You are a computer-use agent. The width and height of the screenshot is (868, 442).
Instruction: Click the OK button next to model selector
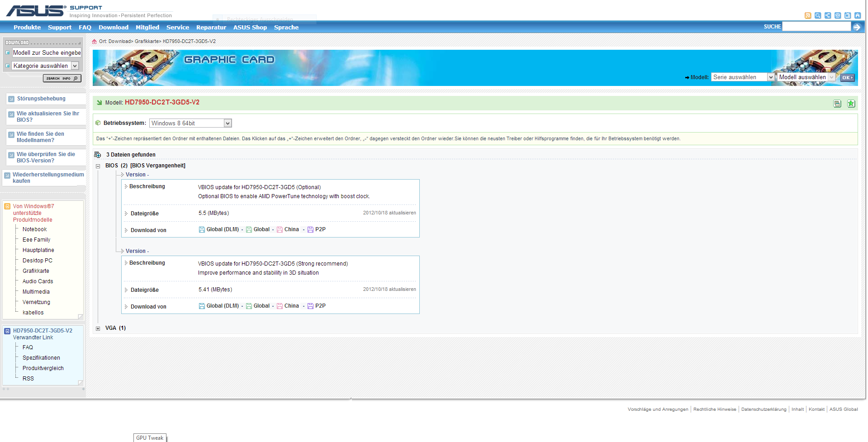(x=848, y=77)
